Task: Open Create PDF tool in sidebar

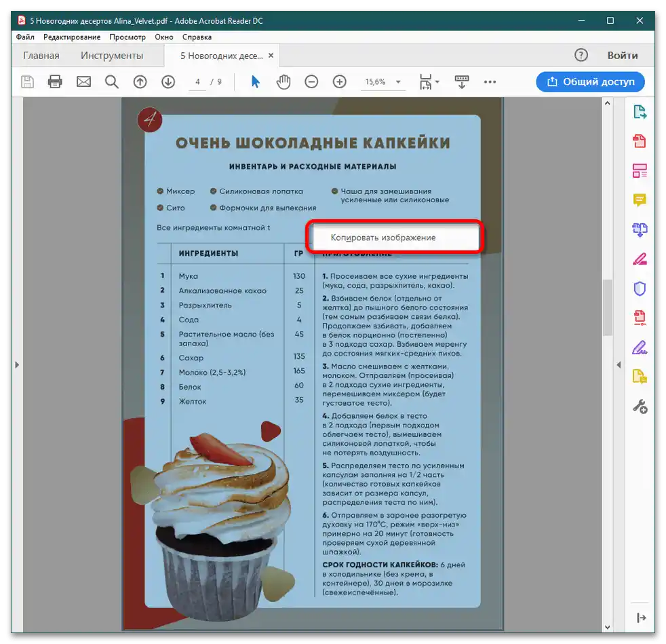Action: [x=640, y=141]
